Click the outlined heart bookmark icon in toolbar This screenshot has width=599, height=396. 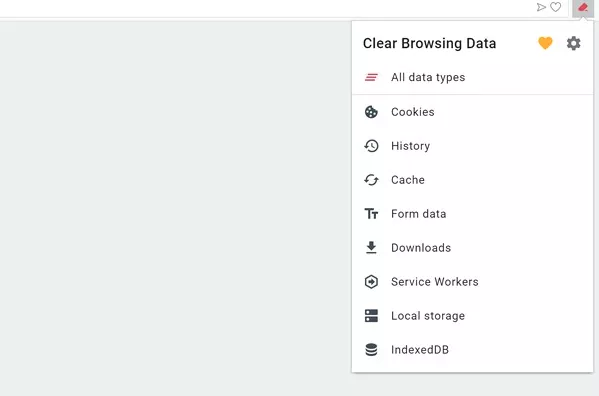coord(556,7)
